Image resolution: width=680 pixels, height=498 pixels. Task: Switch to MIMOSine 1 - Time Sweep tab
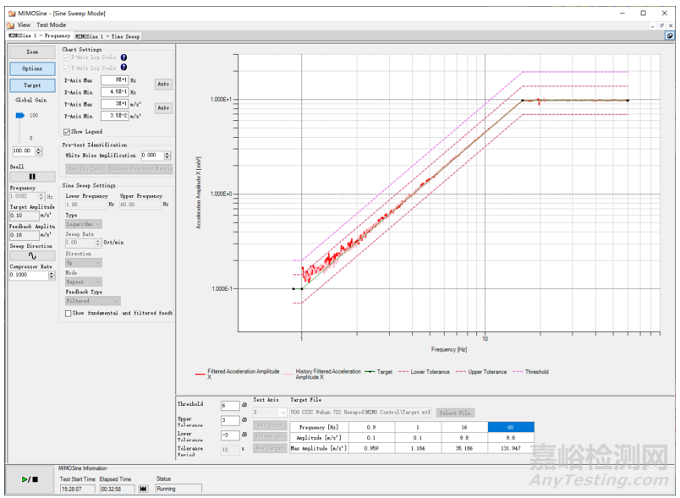point(105,35)
